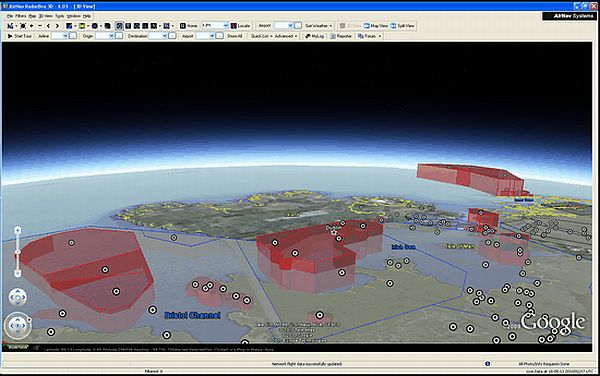Switch to Map View

click(376, 26)
